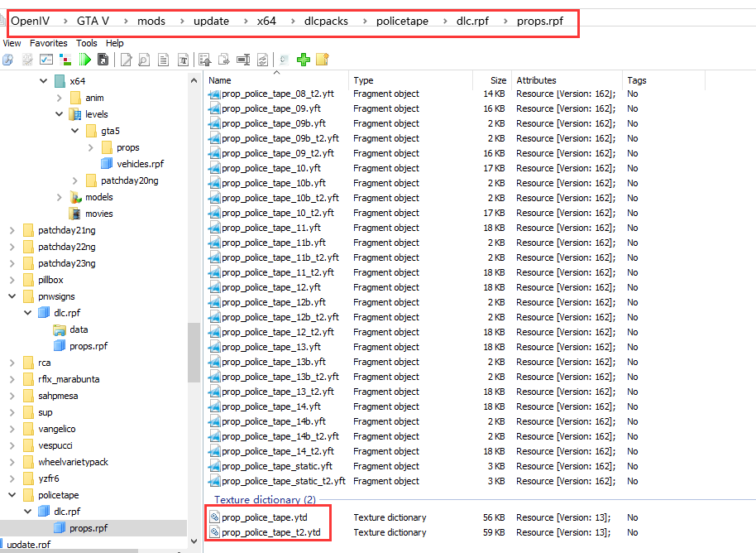This screenshot has width=756, height=553.
Task: Go to the dlc.rpf breadcrumb segment
Action: click(472, 22)
